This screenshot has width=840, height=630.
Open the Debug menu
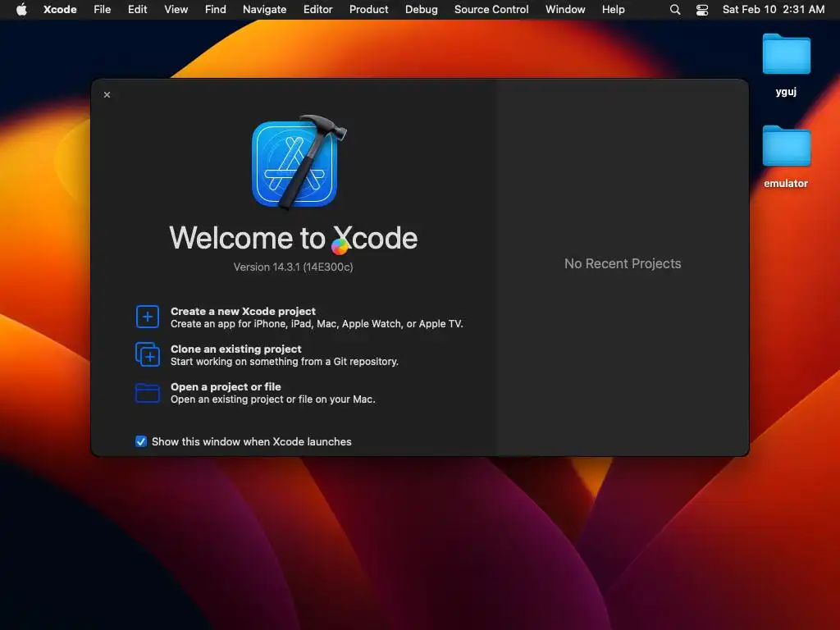[421, 9]
